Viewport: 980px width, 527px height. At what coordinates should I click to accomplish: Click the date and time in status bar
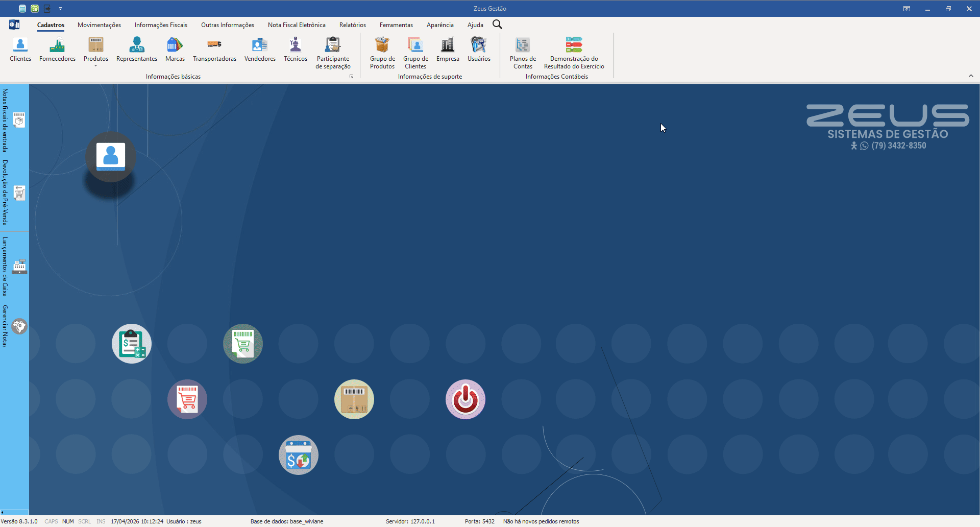coord(137,521)
